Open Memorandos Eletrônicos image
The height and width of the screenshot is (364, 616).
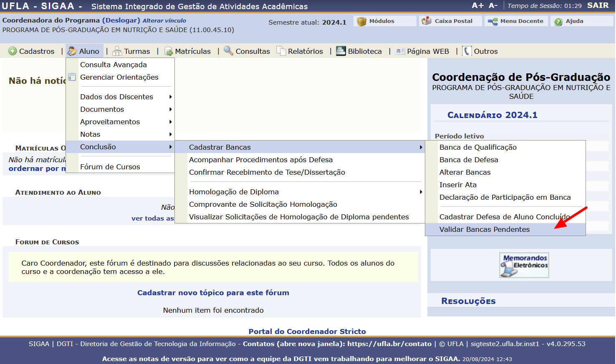(524, 265)
